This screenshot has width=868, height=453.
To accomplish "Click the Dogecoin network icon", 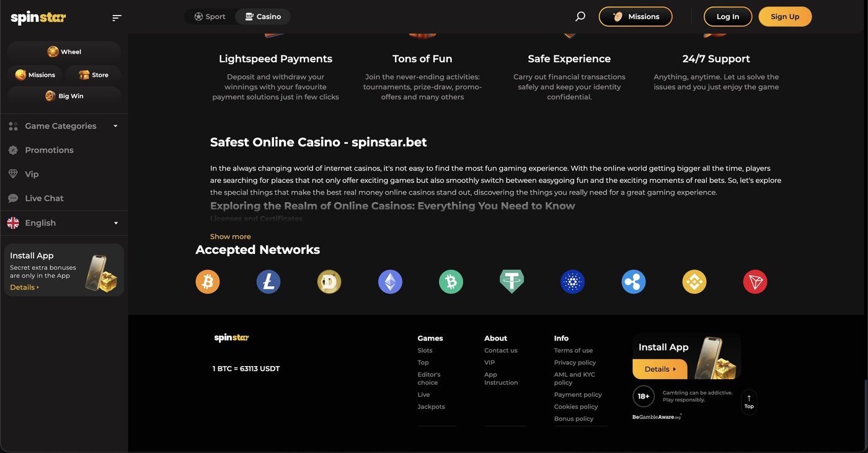I will pos(329,282).
